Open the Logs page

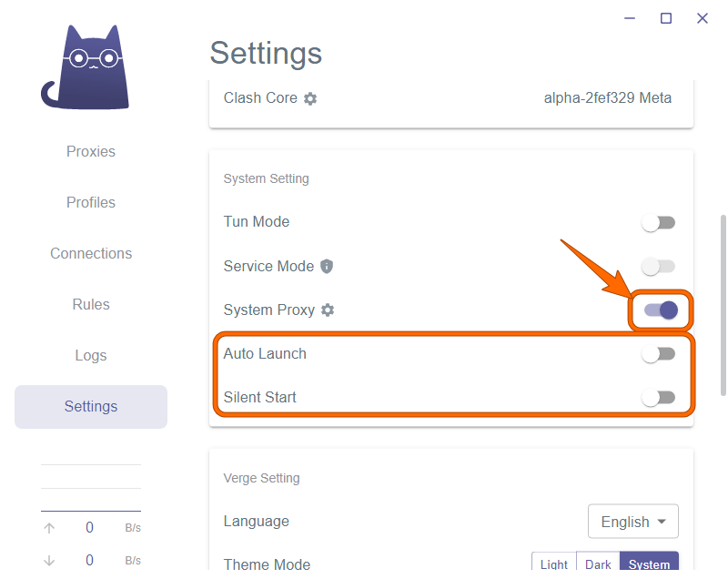tap(91, 356)
